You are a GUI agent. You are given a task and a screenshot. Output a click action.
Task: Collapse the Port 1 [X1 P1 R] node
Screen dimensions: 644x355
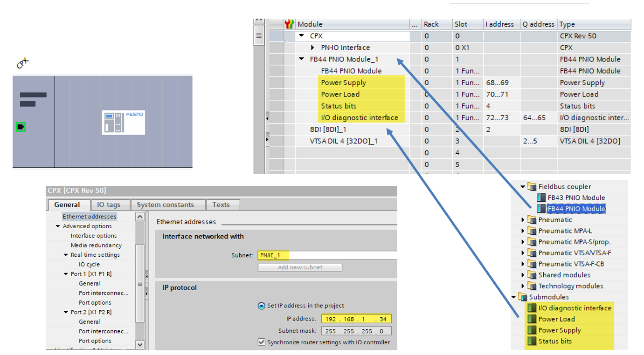click(66, 274)
